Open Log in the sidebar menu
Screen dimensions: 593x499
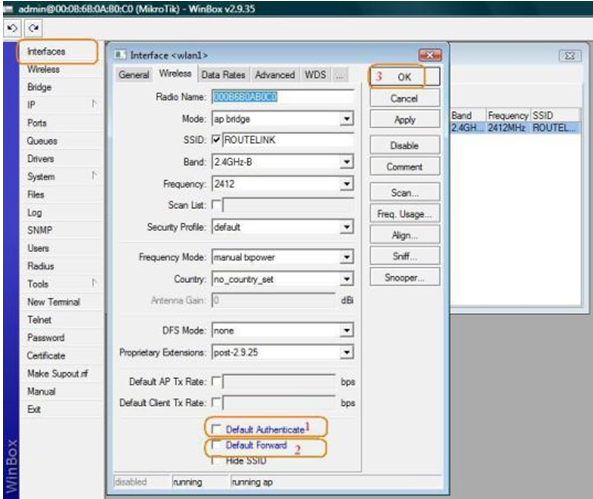[34, 212]
